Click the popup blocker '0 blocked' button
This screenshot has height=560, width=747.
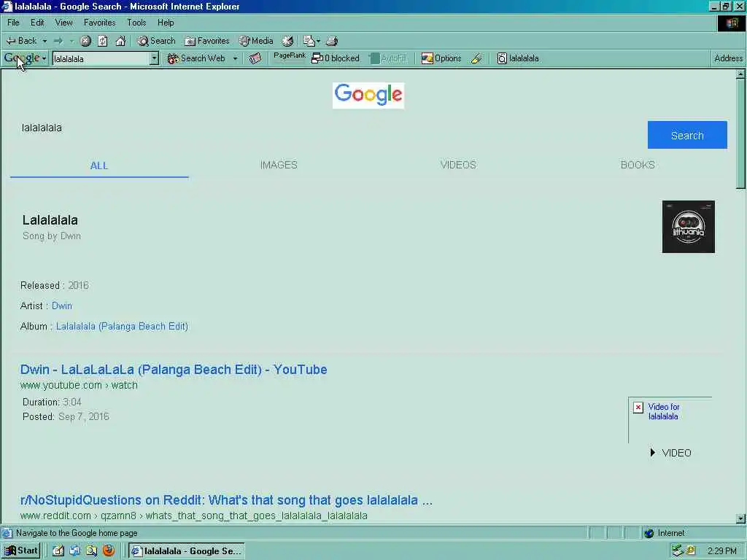point(336,58)
